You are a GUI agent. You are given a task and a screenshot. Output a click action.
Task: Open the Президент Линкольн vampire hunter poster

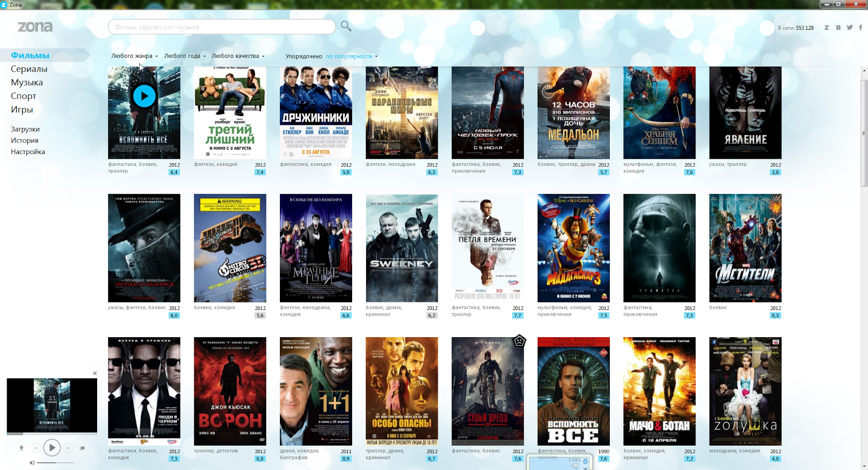coord(144,248)
